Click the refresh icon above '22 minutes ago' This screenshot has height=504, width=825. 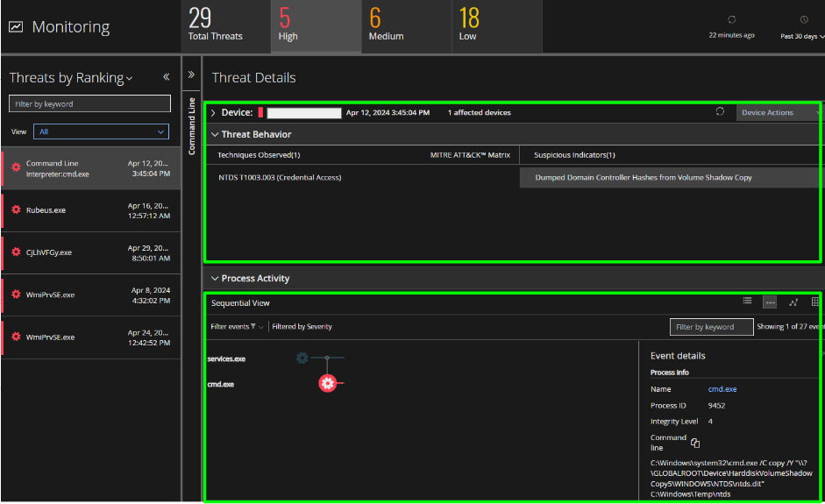coord(731,19)
